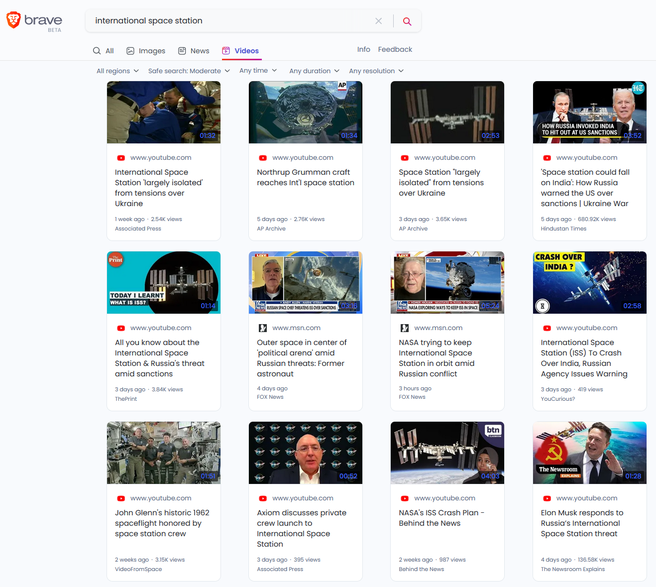Screen dimensions: 656x587
Task: Click the YouTube icon on the Axiom card
Action: pyautogui.click(x=263, y=498)
